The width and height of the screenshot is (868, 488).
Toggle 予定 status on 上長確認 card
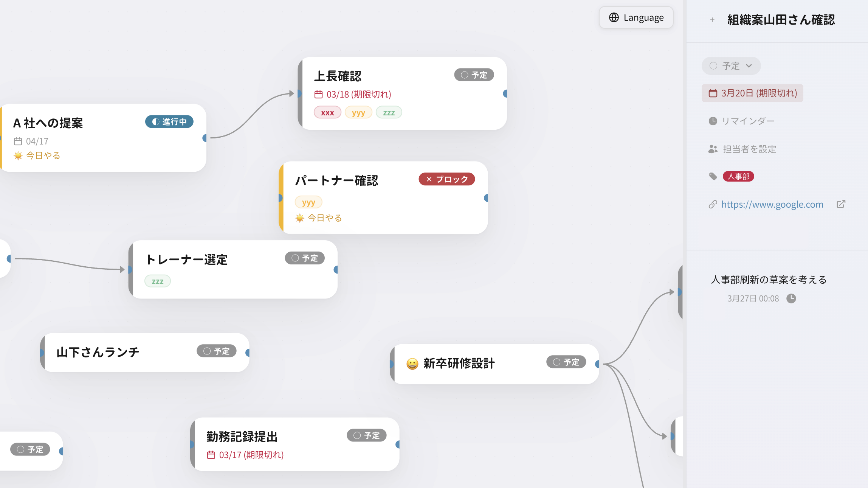coord(474,75)
